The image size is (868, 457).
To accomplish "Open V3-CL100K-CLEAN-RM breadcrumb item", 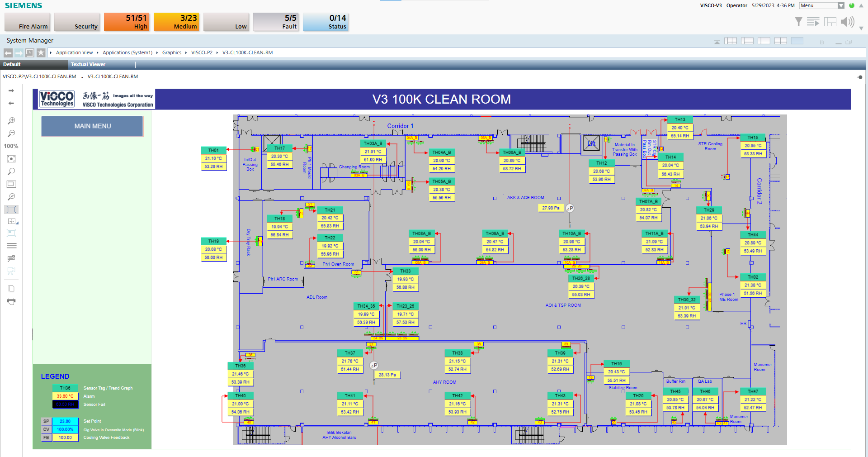I will coord(247,53).
